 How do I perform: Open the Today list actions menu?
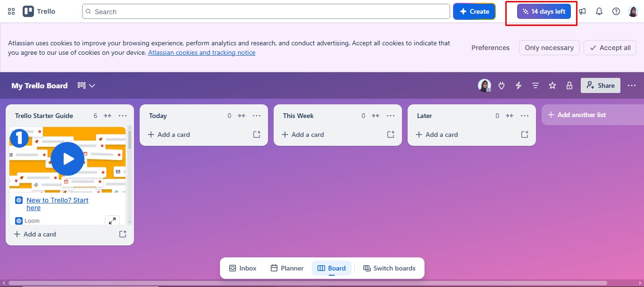coord(257,116)
